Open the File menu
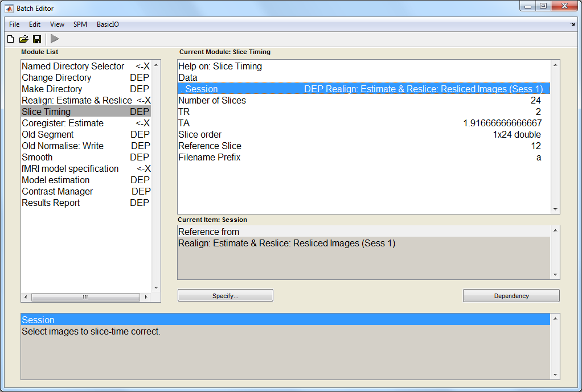582x392 pixels. (14, 24)
